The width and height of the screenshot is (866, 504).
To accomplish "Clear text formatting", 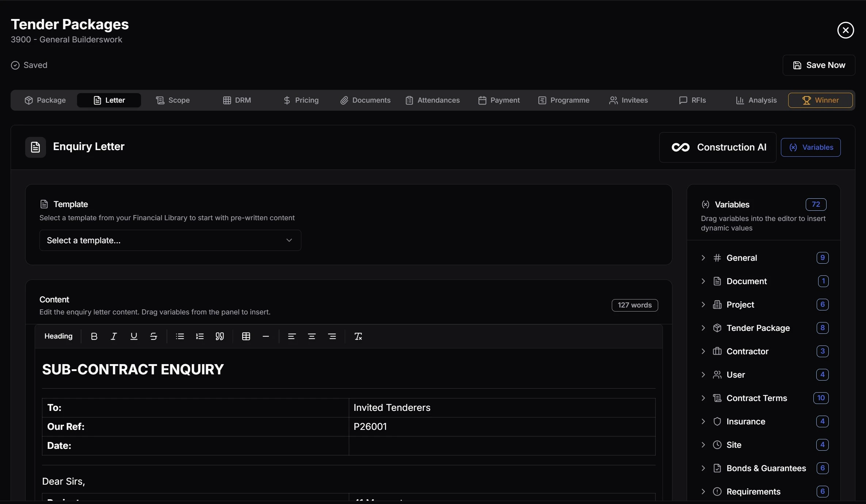I will coord(358,336).
